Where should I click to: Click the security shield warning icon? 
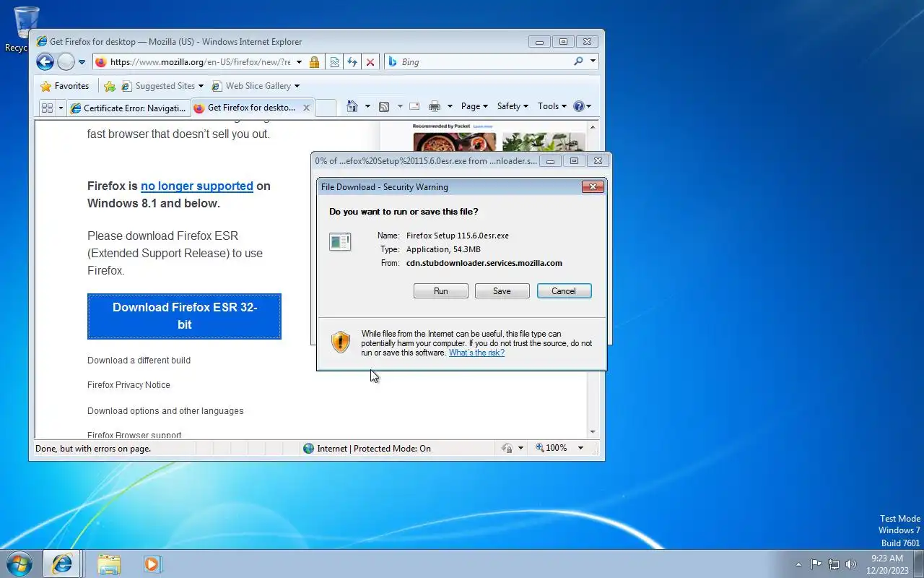click(x=341, y=342)
